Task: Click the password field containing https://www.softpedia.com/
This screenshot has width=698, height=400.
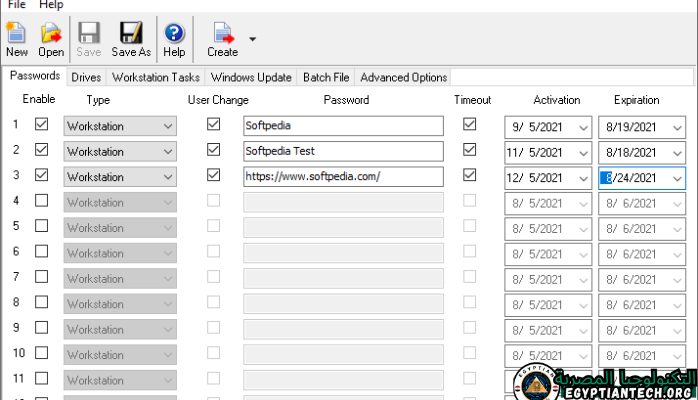Action: [x=343, y=177]
